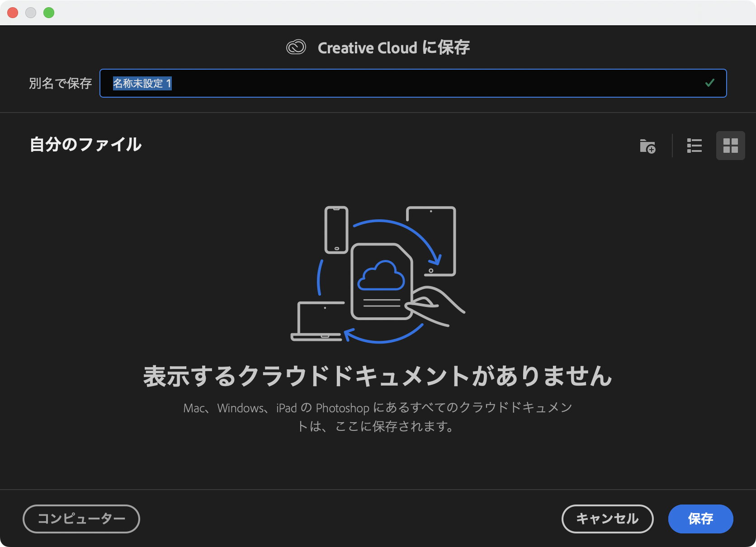Select the folder-plus icon near view controls

tap(647, 146)
